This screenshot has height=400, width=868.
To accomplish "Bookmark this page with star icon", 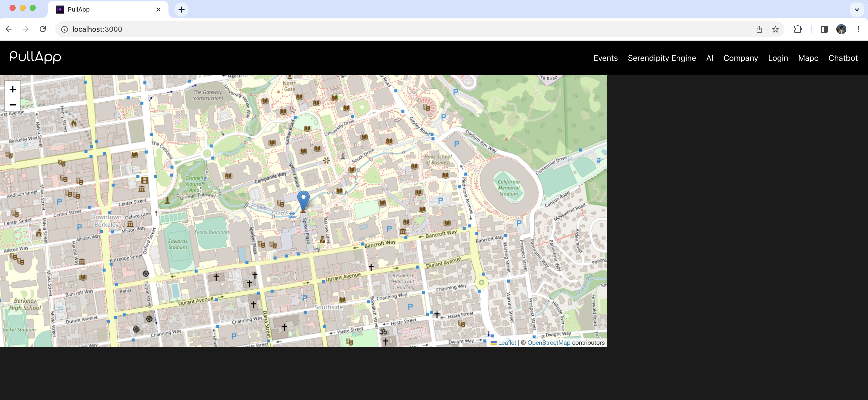I will (x=775, y=29).
